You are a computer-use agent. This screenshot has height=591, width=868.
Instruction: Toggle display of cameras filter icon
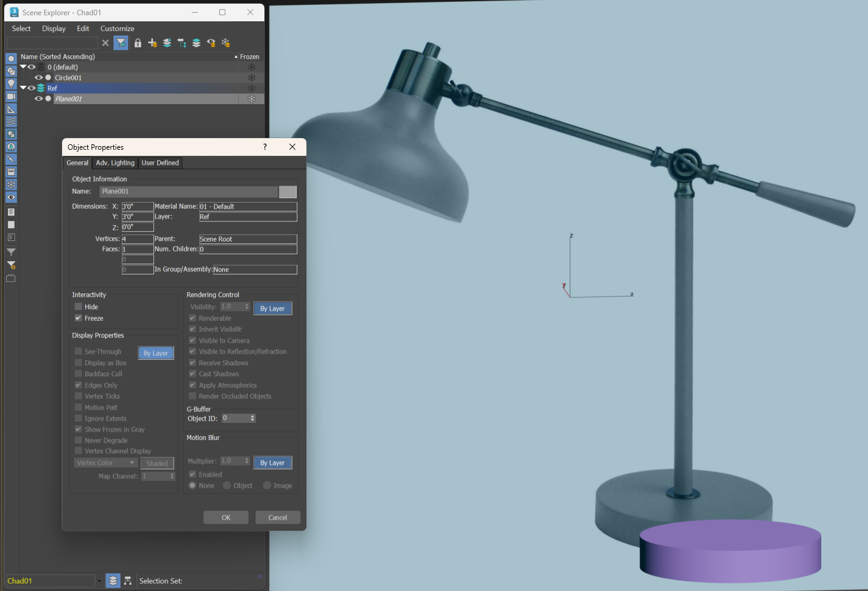(x=11, y=96)
